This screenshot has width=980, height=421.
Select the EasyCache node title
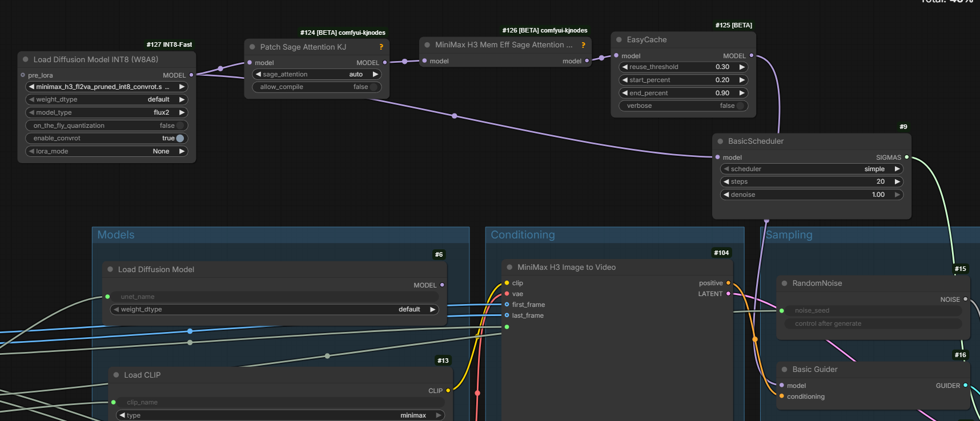pos(646,40)
